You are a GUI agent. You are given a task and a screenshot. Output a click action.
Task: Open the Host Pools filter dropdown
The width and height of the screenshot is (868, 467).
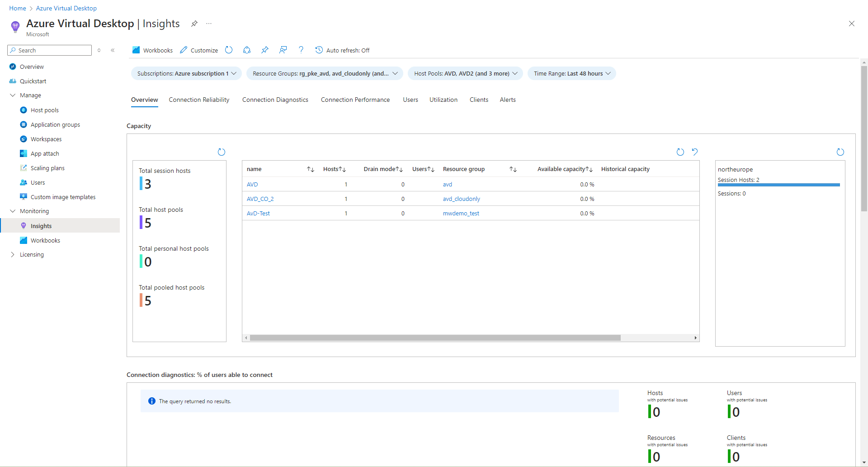pyautogui.click(x=465, y=73)
